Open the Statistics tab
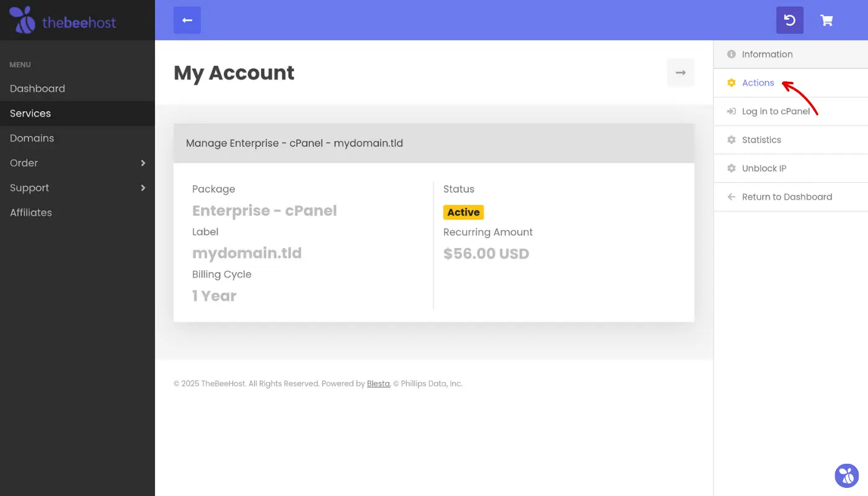The image size is (868, 496). 761,140
